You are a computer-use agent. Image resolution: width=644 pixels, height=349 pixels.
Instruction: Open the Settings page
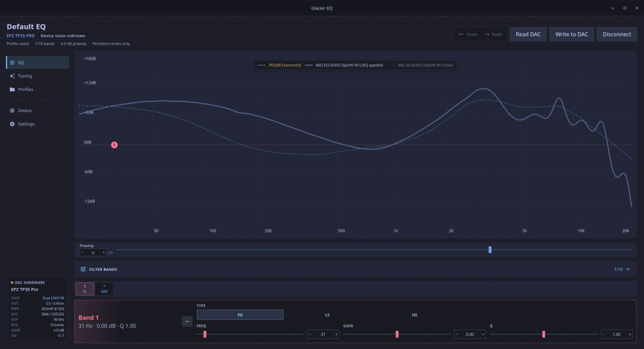coord(38,123)
